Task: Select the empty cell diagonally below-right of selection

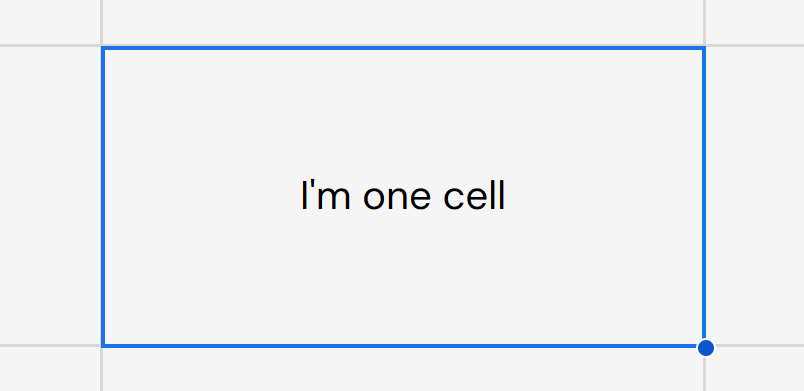Action: (755, 369)
